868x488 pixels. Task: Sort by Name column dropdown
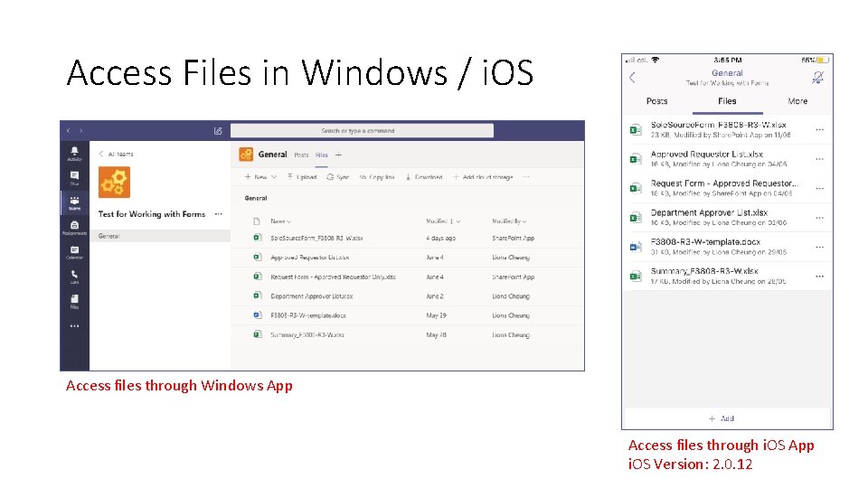tap(280, 221)
